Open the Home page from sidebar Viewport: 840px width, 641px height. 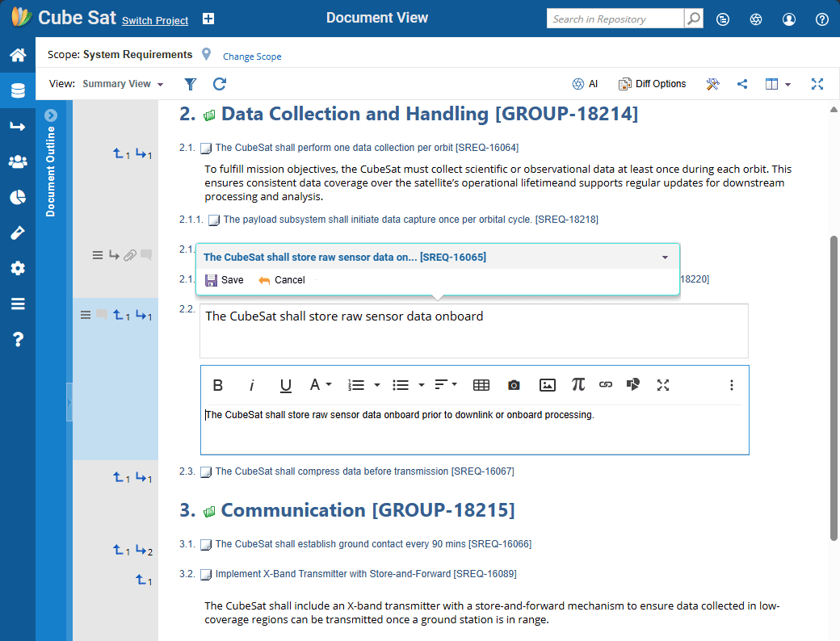click(17, 56)
